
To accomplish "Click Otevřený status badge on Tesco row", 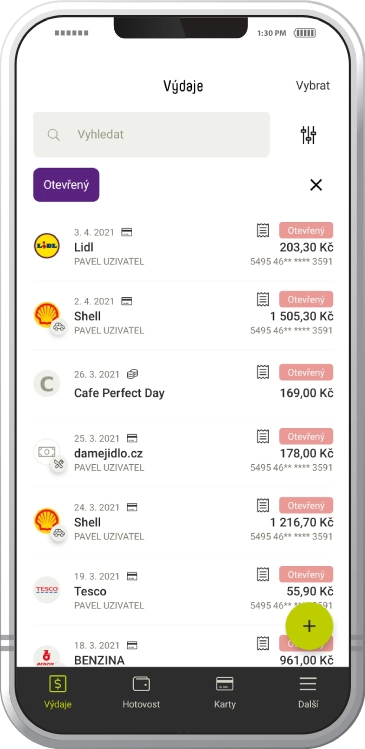I will click(x=306, y=574).
